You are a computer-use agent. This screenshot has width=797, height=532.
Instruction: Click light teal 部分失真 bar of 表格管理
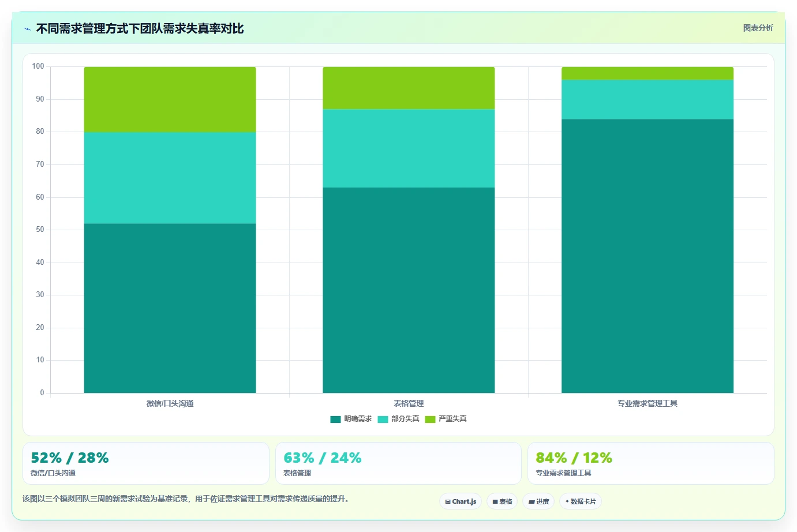tap(409, 148)
